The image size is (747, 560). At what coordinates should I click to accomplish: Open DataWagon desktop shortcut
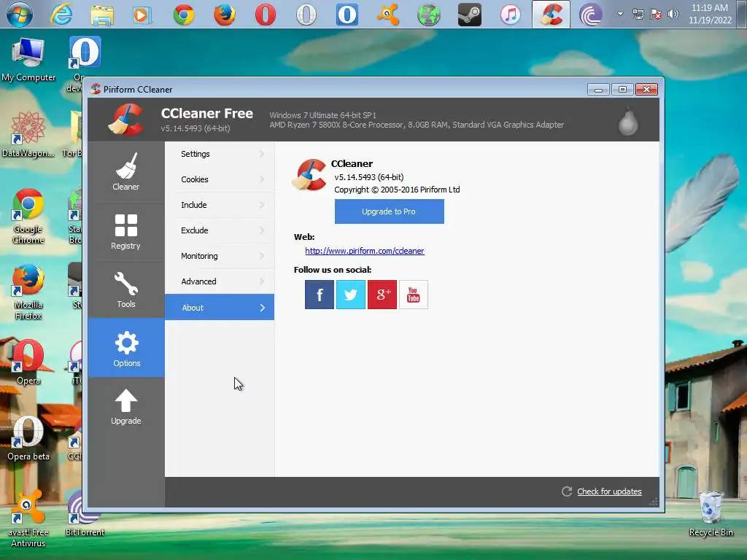click(x=28, y=134)
